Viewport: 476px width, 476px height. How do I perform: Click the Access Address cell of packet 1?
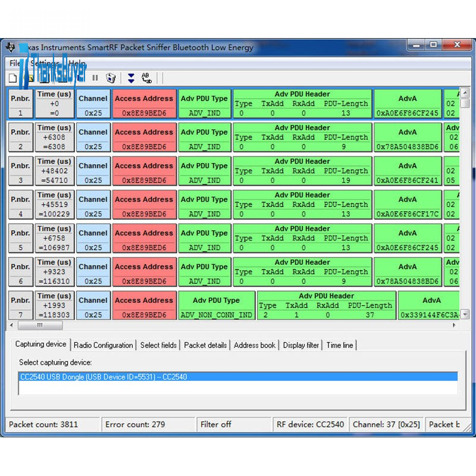144,103
